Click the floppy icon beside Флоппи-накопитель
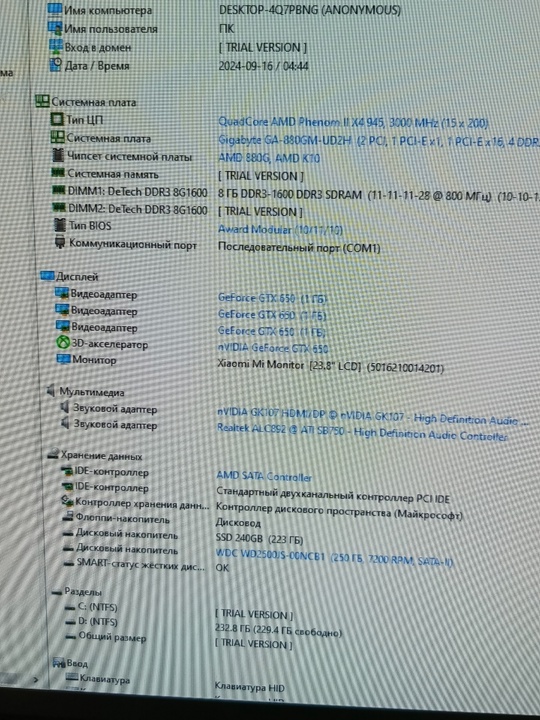 tap(68, 517)
